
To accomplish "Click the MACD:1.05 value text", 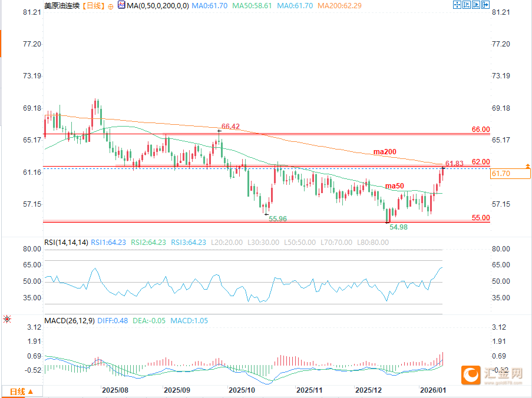I will click(x=189, y=321).
